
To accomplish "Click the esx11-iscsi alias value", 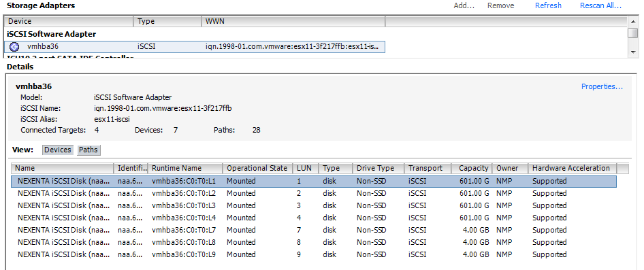I will [x=112, y=120].
